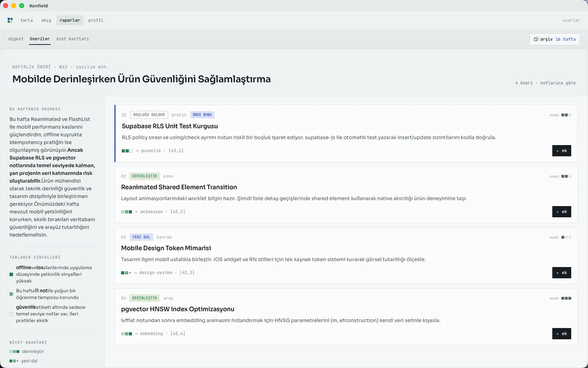The width and height of the screenshot is (588, 368).
Task: Add Supabase RLS Unit Test Kurgusu with ek
Action: 561,151
